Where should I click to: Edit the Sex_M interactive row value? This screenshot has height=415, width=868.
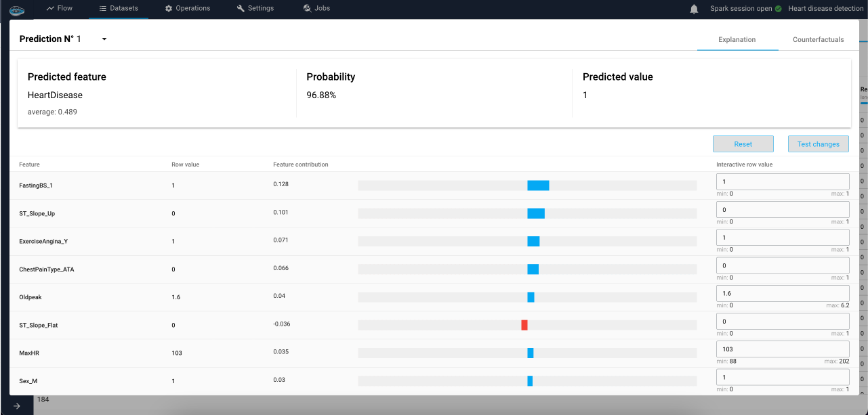(x=783, y=377)
